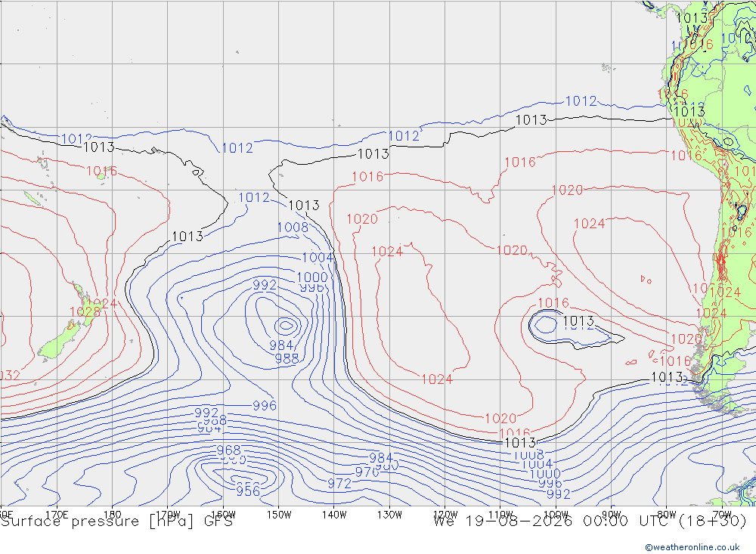The width and height of the screenshot is (756, 554).
Task: Click the 100W longitude axis label
Action: click(556, 515)
